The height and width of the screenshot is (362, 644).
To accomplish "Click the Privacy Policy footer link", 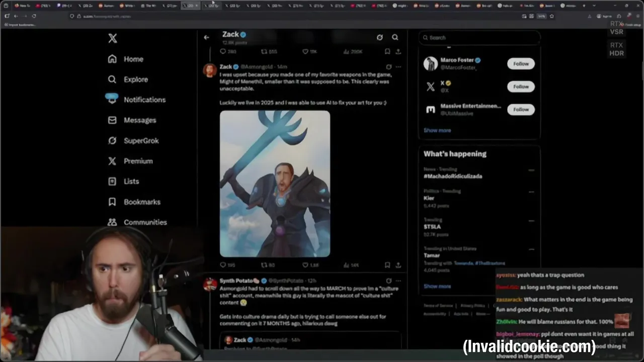I will [472, 306].
